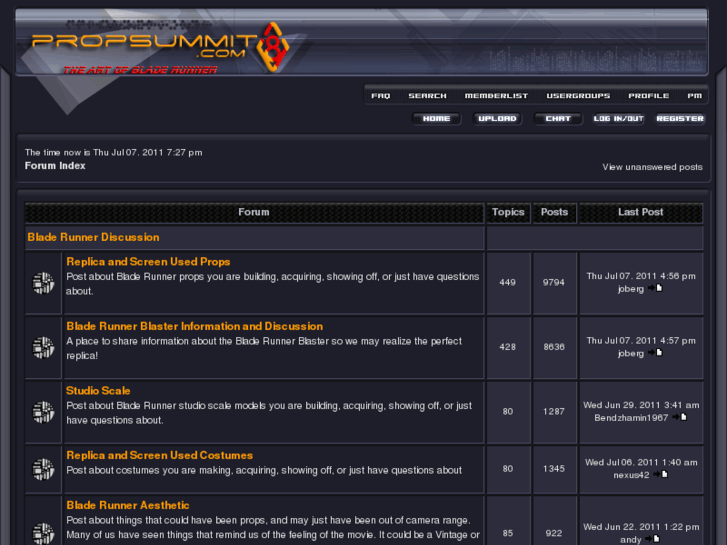The height and width of the screenshot is (545, 727).
Task: Click topics count 85
Action: click(x=508, y=533)
